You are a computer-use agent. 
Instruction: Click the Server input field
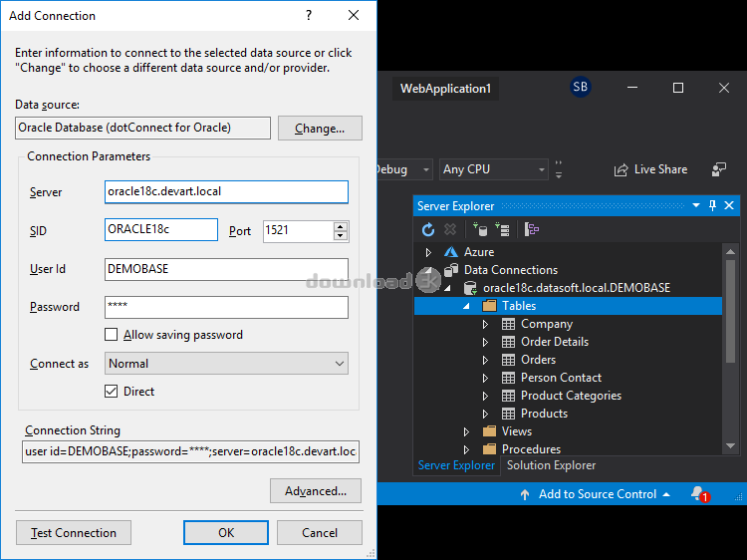click(x=226, y=191)
